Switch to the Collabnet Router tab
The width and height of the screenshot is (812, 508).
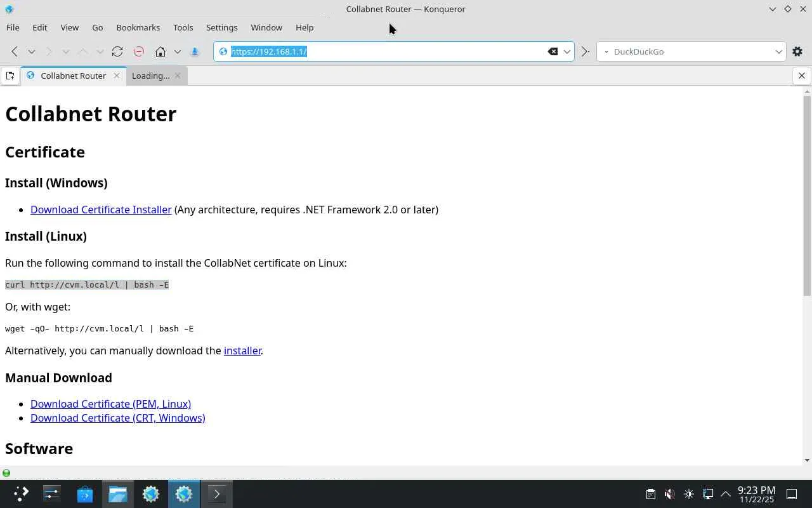pos(73,76)
